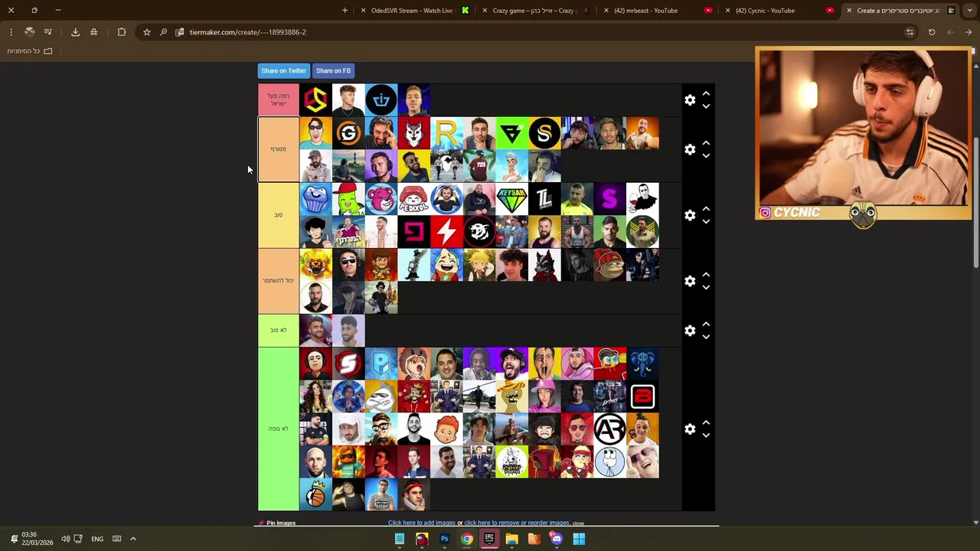The image size is (980, 551).
Task: Select the green לא צופה tier label
Action: click(278, 429)
